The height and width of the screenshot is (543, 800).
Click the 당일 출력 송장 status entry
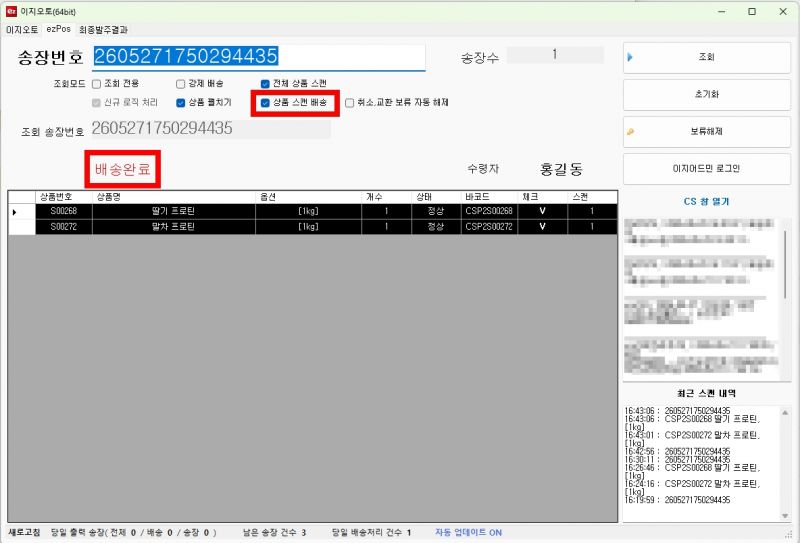(134, 532)
